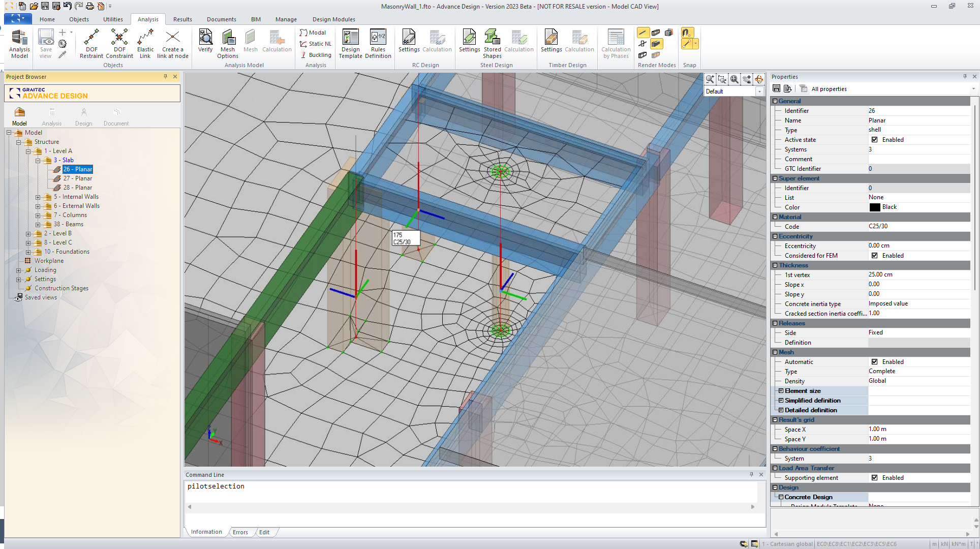Click the zoom in/out view icon

coord(710,79)
